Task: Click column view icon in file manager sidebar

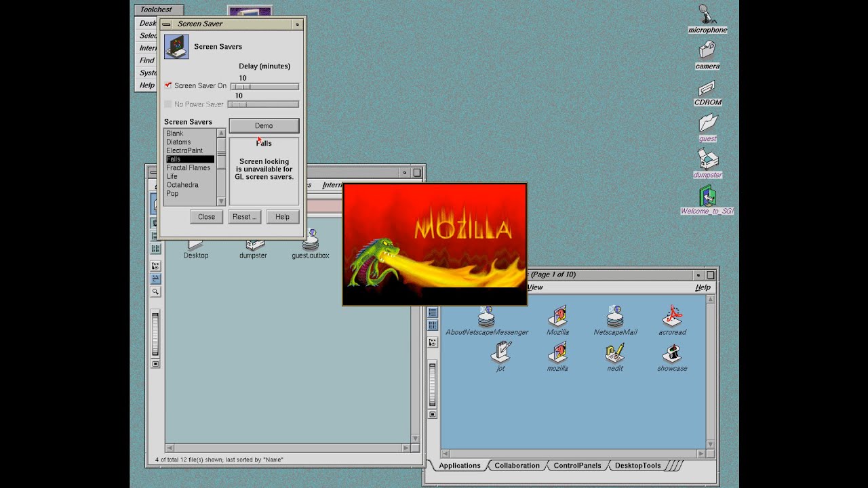Action: [x=155, y=249]
